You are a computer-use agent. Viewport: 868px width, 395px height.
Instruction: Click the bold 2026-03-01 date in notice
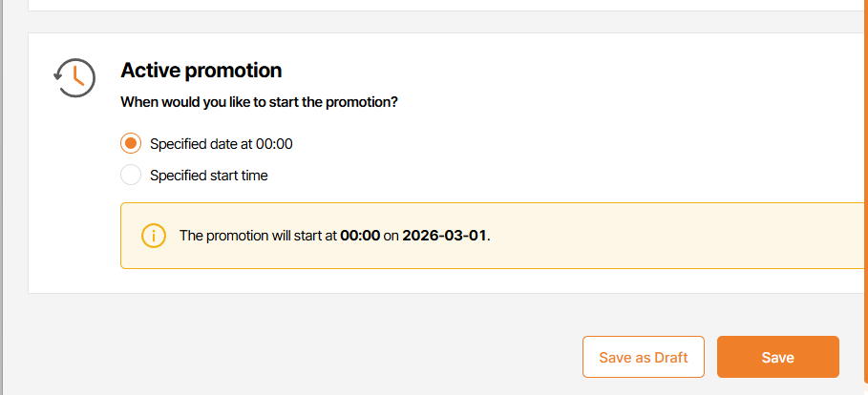[444, 235]
